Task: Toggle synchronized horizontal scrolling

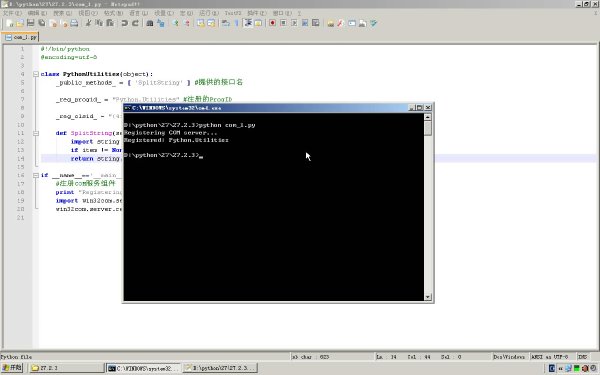Action: coord(211,23)
